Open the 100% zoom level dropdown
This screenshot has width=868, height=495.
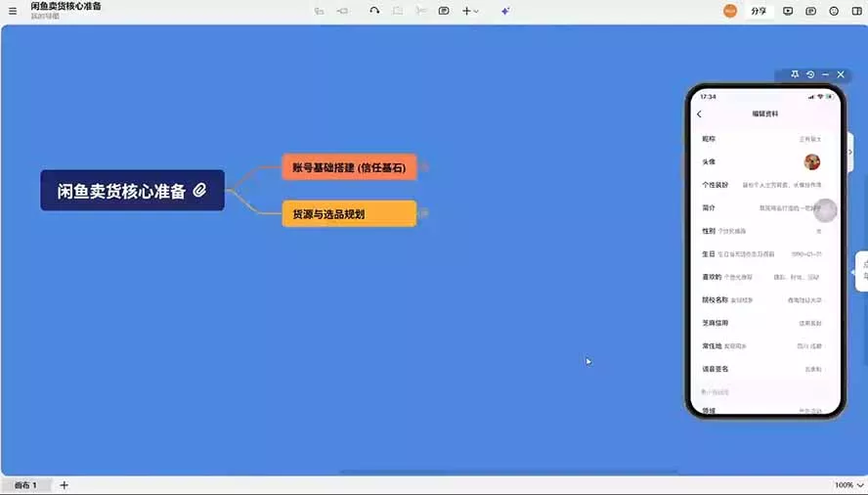(848, 485)
